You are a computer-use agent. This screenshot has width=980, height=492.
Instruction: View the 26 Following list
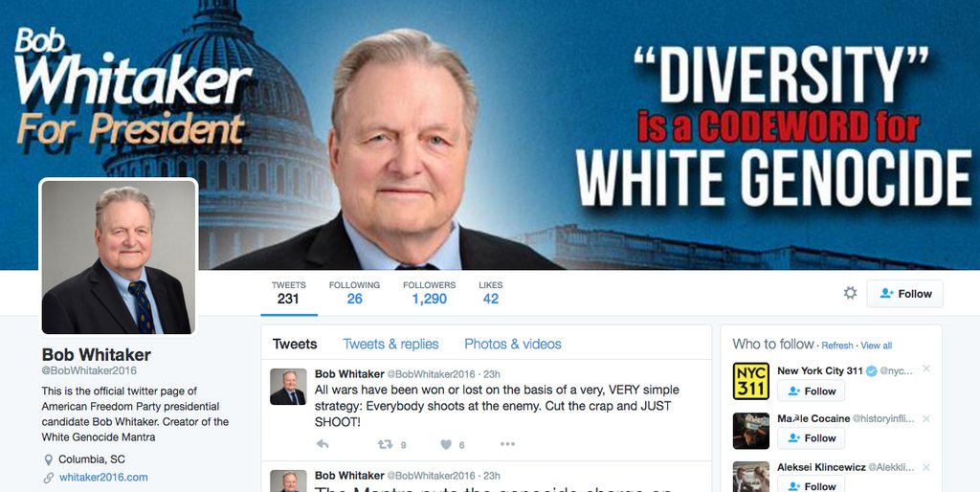(x=354, y=293)
